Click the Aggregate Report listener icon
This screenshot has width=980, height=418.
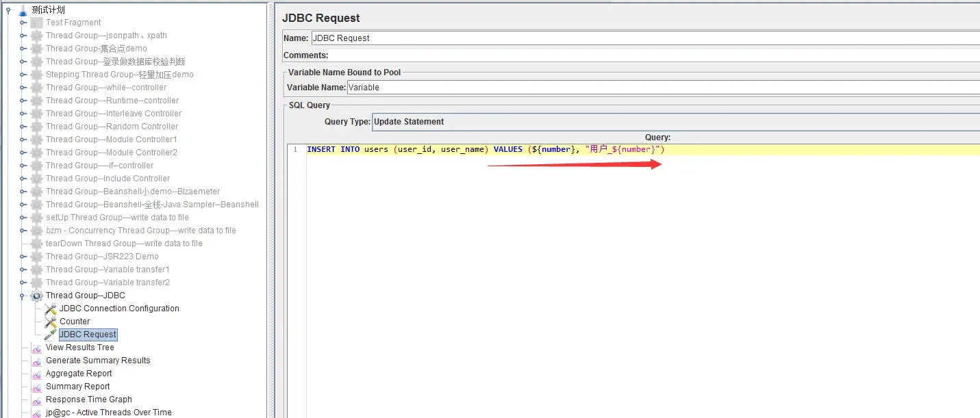pos(36,374)
